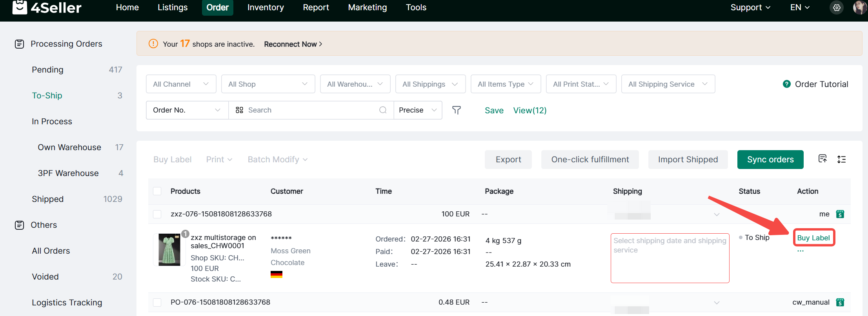Expand the All Channel dropdown
Viewport: 868px width, 316px height.
[181, 84]
